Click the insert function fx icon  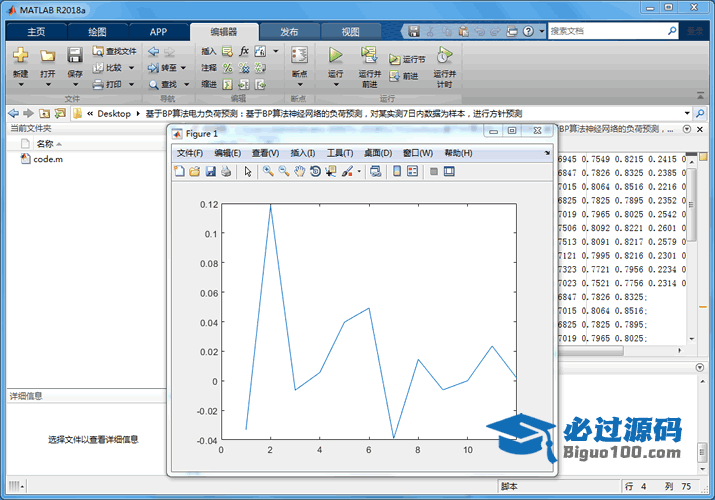click(244, 51)
